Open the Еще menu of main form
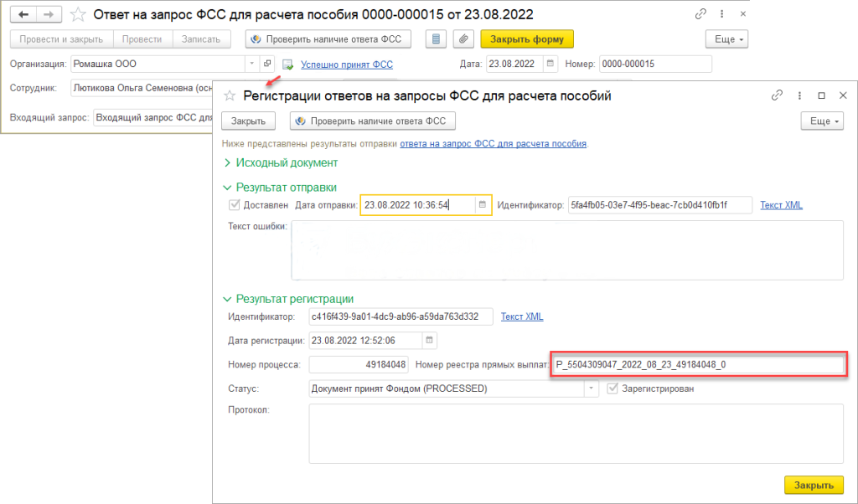This screenshot has height=504, width=858. pyautogui.click(x=726, y=39)
